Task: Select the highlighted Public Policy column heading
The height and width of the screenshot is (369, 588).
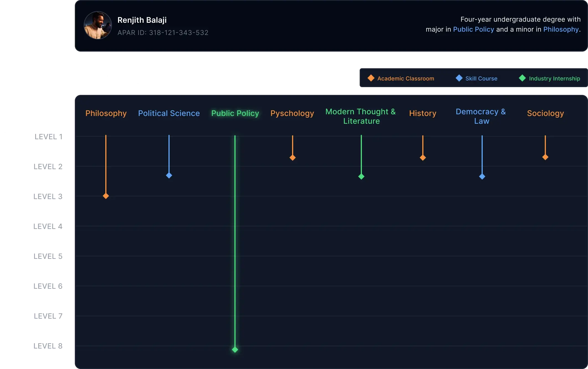Action: click(x=235, y=113)
